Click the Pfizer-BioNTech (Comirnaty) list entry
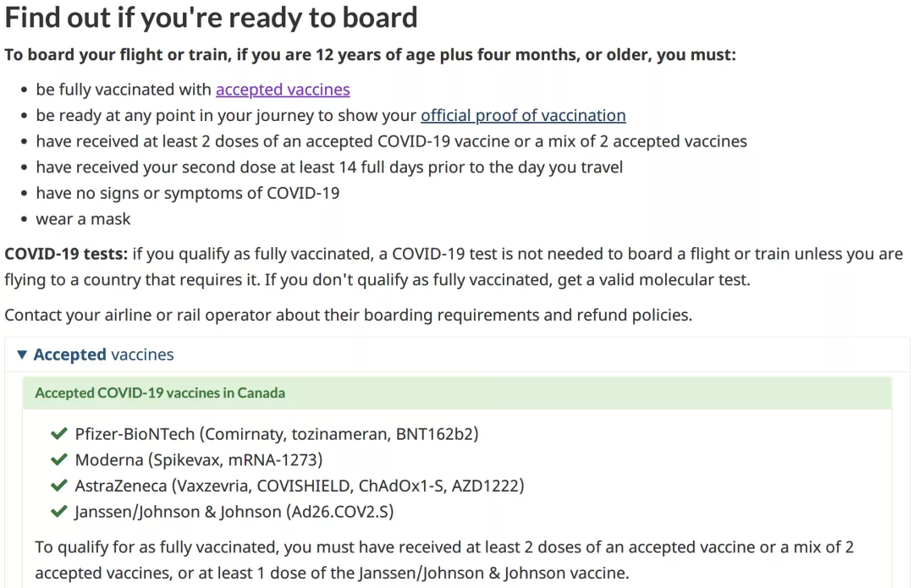 click(x=276, y=434)
